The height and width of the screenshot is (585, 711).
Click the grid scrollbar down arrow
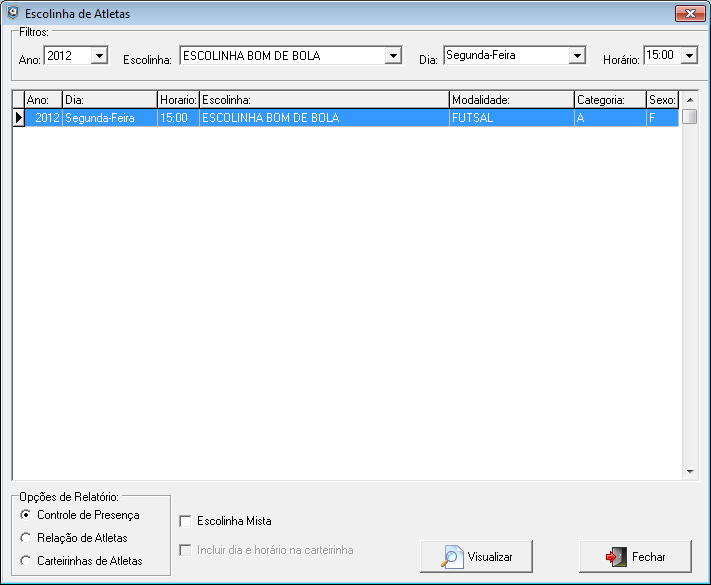(690, 472)
